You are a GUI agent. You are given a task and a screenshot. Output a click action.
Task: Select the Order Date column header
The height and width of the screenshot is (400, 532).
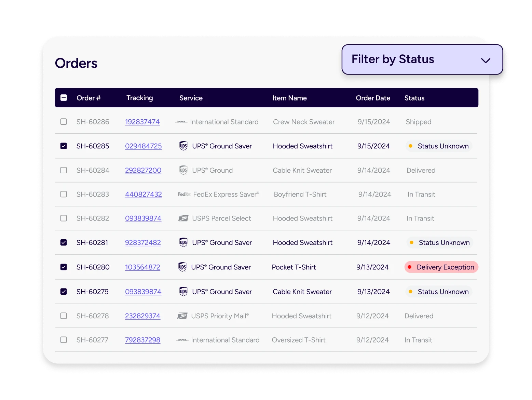pos(373,98)
